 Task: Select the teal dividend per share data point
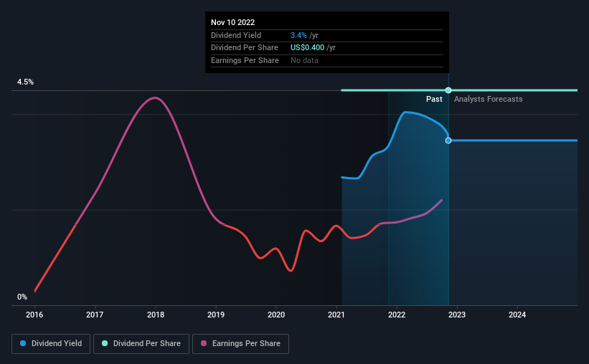(x=448, y=90)
